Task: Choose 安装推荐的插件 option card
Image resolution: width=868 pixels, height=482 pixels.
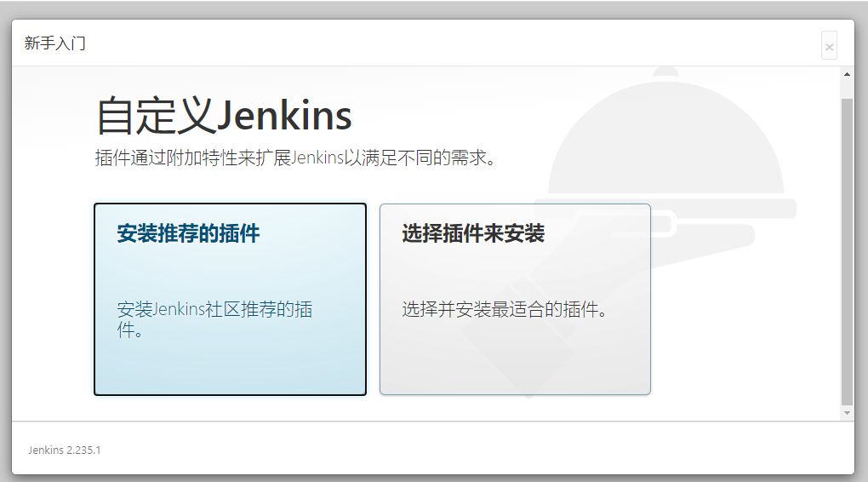Action: tap(230, 299)
